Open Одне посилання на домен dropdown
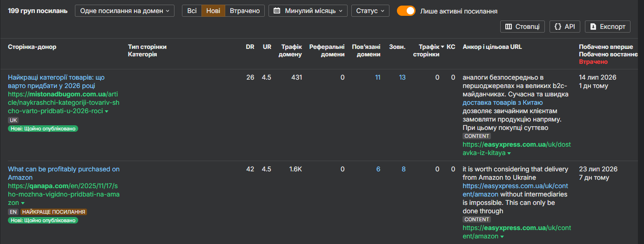Image resolution: width=644 pixels, height=244 pixels. click(x=125, y=11)
